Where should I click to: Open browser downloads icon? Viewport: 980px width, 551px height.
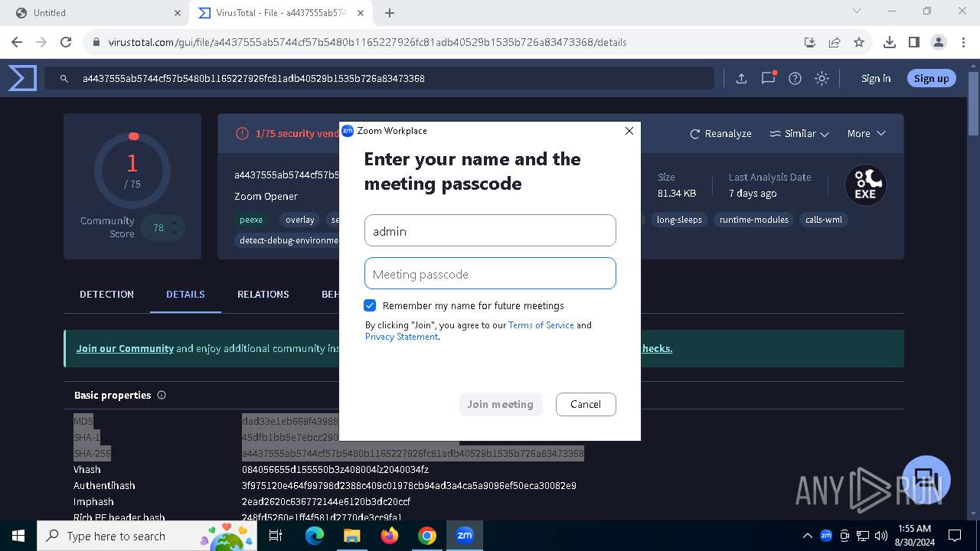coord(889,42)
